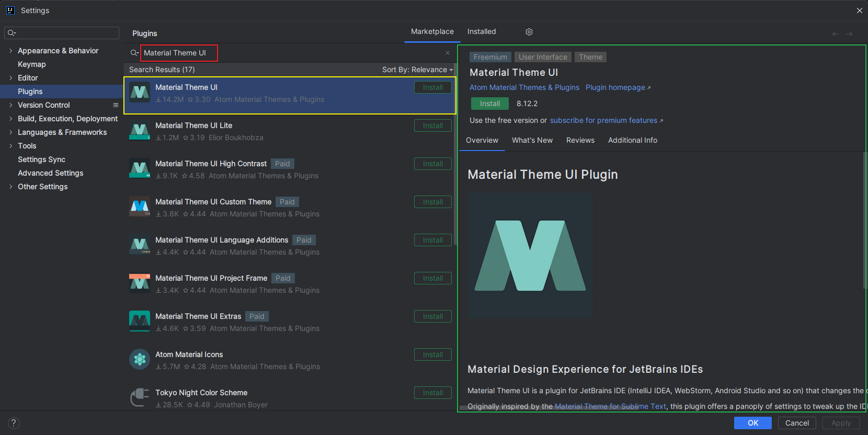Open the Sort By: Relevance dropdown
The width and height of the screenshot is (868, 435).
coord(417,70)
